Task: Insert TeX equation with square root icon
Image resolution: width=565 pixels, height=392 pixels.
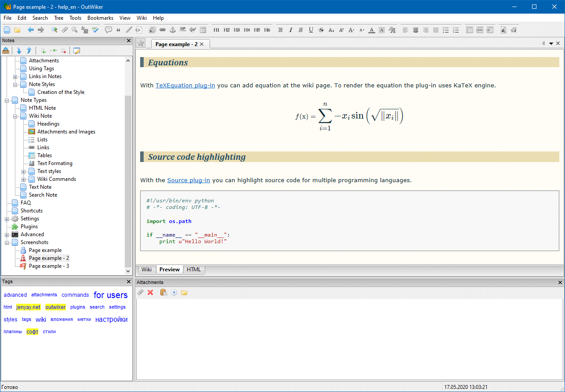Action: 514,30
